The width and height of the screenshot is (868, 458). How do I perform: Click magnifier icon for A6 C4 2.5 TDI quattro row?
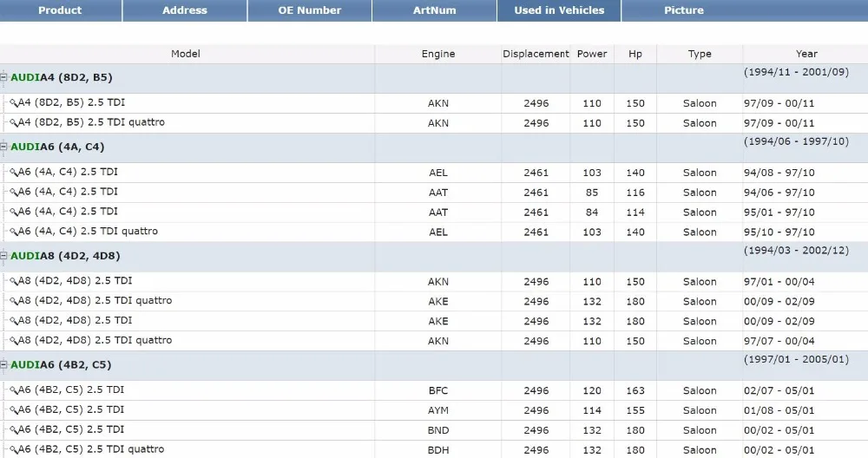click(x=14, y=232)
